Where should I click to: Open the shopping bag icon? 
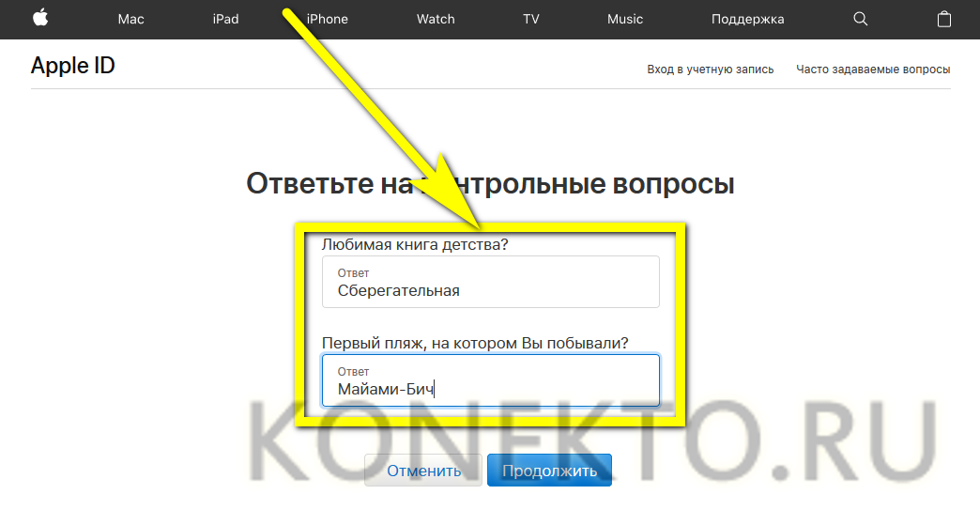(x=943, y=19)
